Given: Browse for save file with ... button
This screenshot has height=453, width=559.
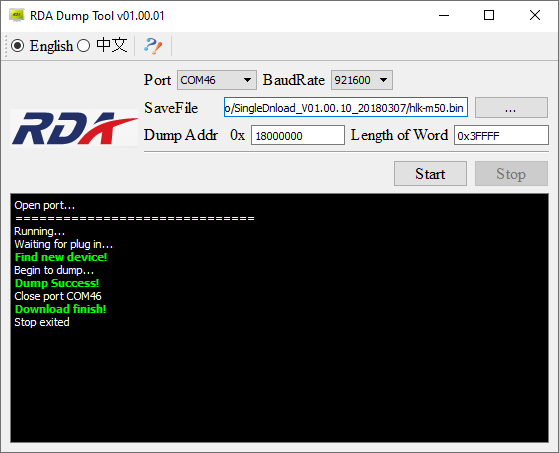Looking at the screenshot, I should tap(511, 108).
